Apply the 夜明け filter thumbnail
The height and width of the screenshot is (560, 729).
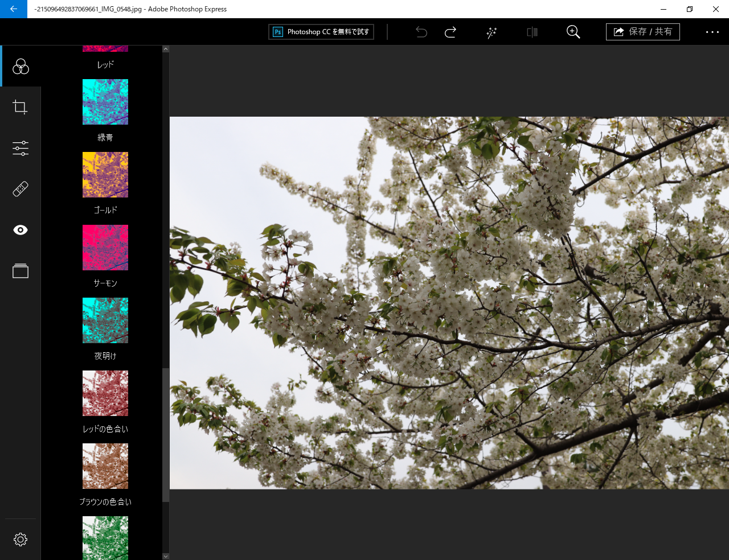tap(105, 320)
